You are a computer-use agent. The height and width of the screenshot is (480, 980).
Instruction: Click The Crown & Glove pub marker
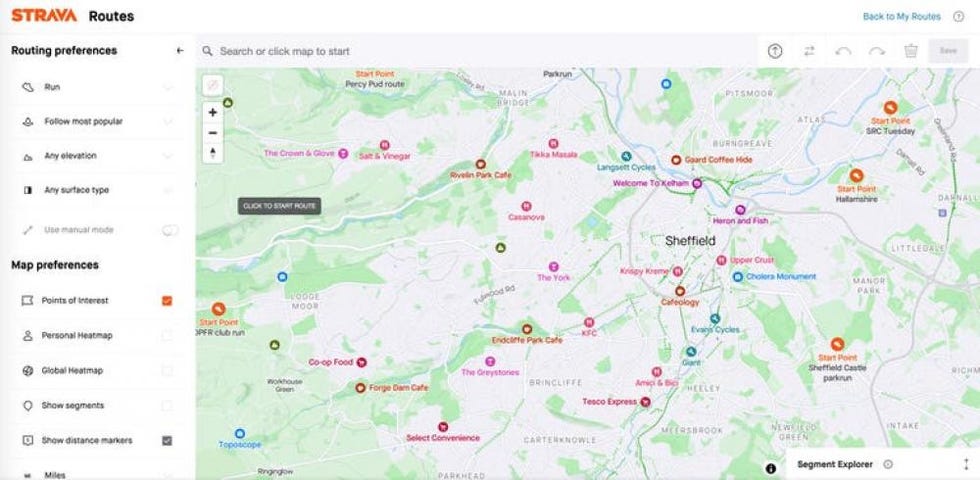[x=342, y=154]
